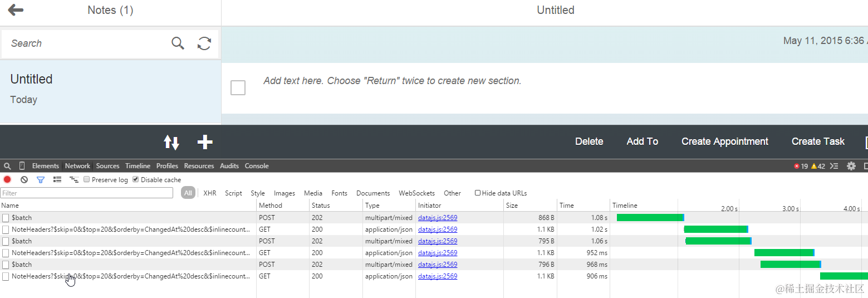Screen dimensions: 868x298
Task: Filter requests by Style
Action: tap(258, 193)
